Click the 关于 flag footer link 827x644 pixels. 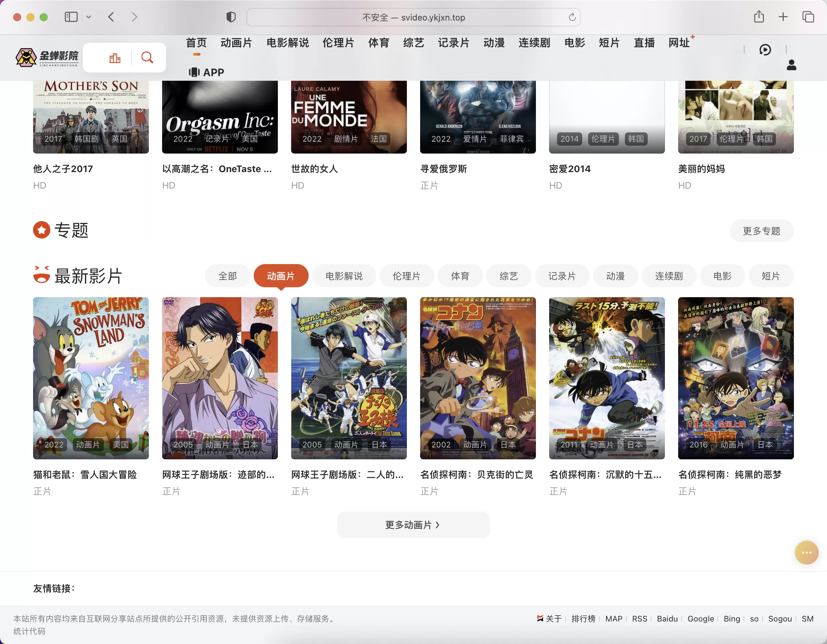(x=549, y=618)
